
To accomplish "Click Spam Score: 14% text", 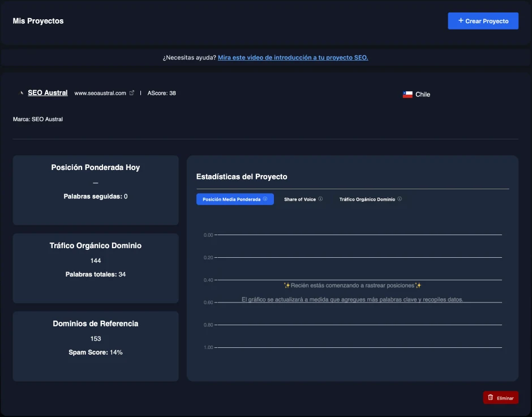I will coord(95,352).
